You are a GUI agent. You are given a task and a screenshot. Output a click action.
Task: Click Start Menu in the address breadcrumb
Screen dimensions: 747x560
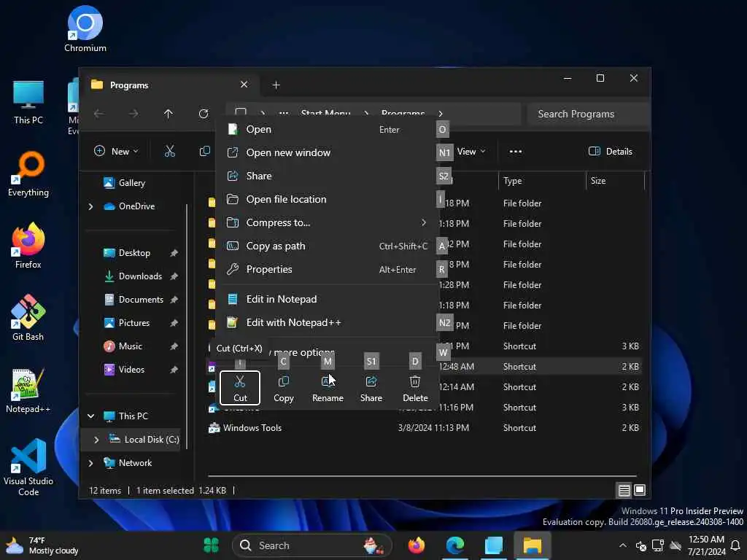pyautogui.click(x=326, y=114)
